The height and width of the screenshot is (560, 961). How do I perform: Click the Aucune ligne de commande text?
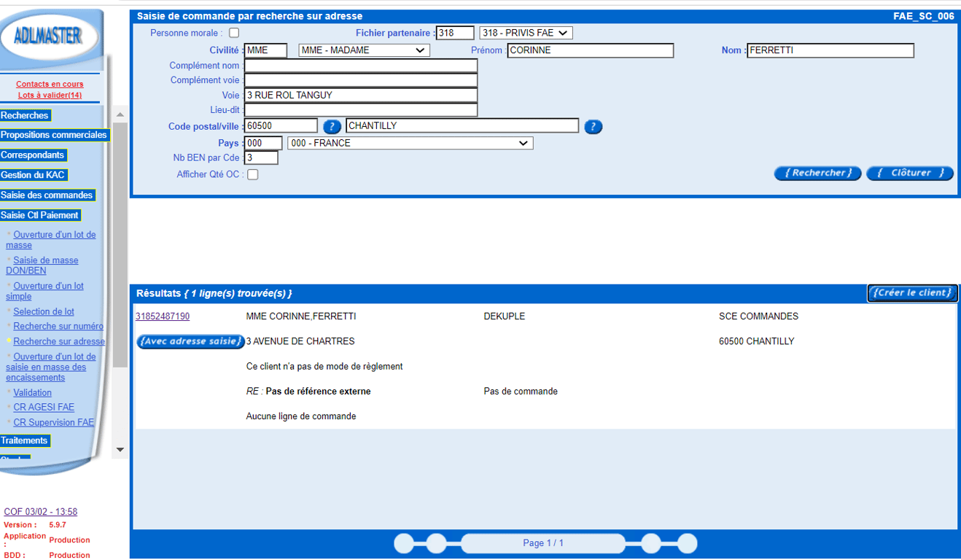(x=301, y=416)
